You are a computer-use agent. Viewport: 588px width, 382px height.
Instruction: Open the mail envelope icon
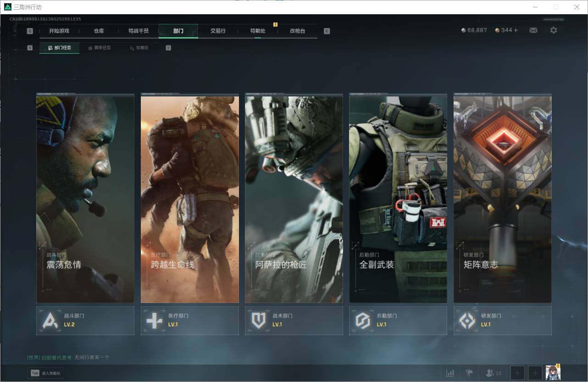533,30
